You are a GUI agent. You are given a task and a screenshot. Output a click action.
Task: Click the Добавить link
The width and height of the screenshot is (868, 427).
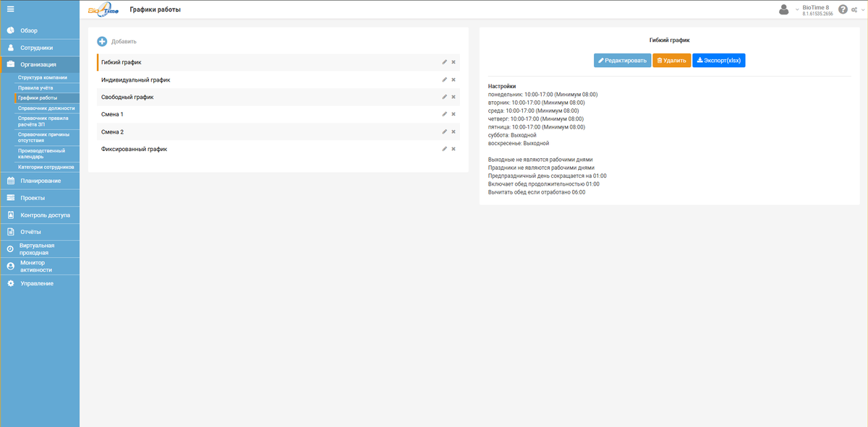(x=124, y=41)
